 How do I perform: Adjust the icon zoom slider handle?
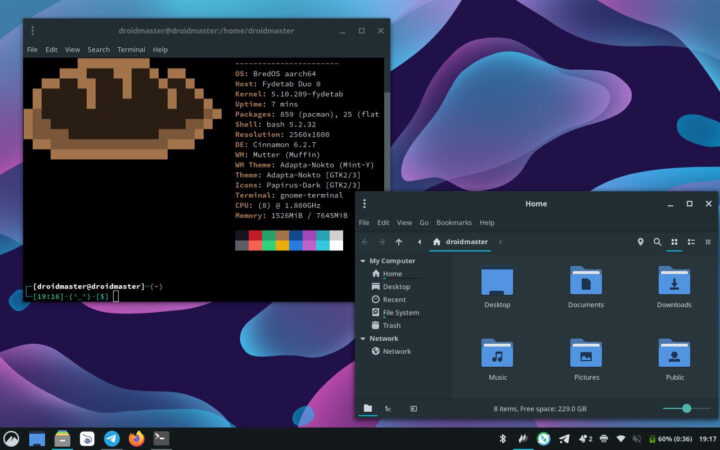(x=686, y=408)
